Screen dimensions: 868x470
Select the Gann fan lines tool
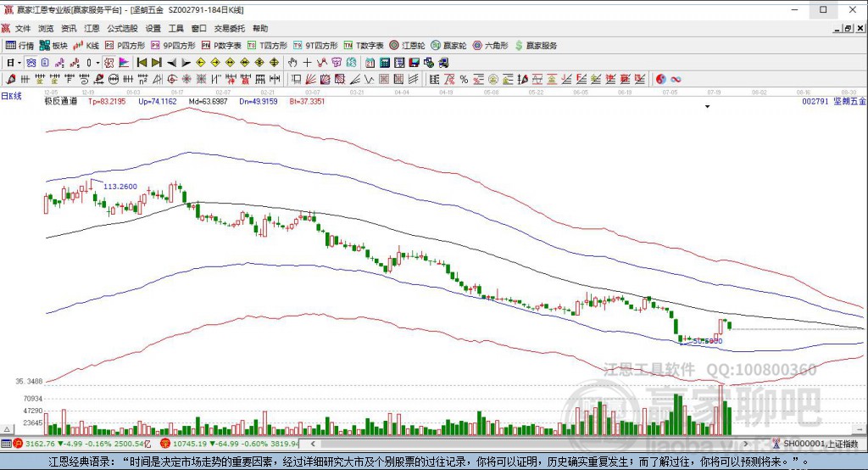310,79
